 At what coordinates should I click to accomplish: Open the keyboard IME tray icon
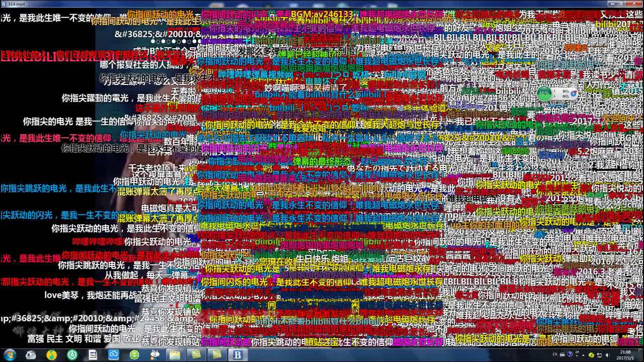pyautogui.click(x=562, y=354)
